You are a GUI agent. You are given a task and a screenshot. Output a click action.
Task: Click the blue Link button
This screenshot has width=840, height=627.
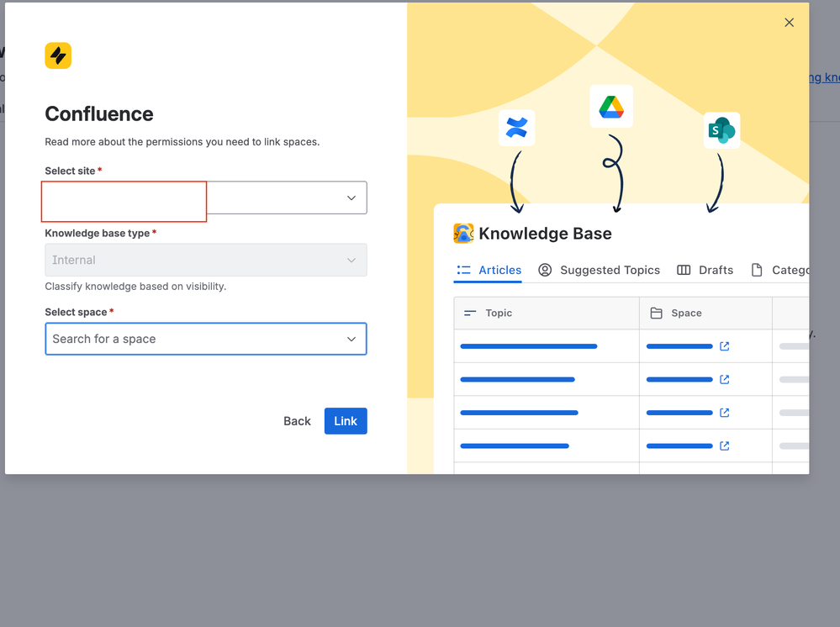[x=346, y=421]
